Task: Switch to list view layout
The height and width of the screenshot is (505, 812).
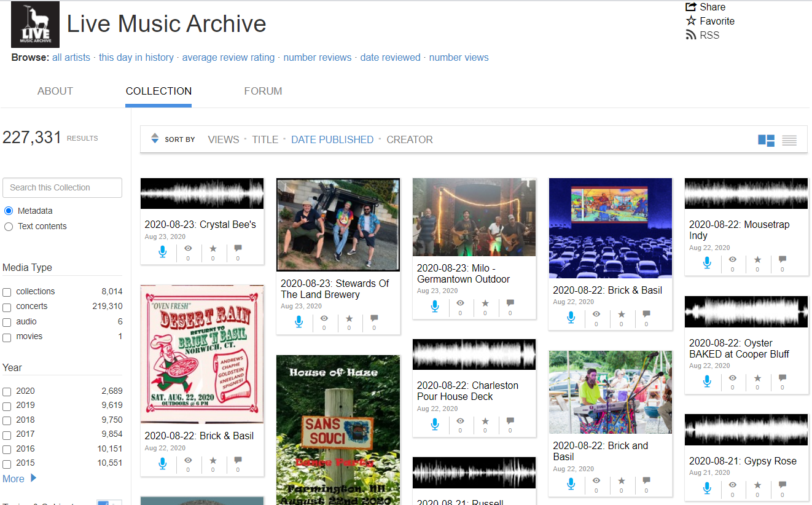Action: [789, 140]
